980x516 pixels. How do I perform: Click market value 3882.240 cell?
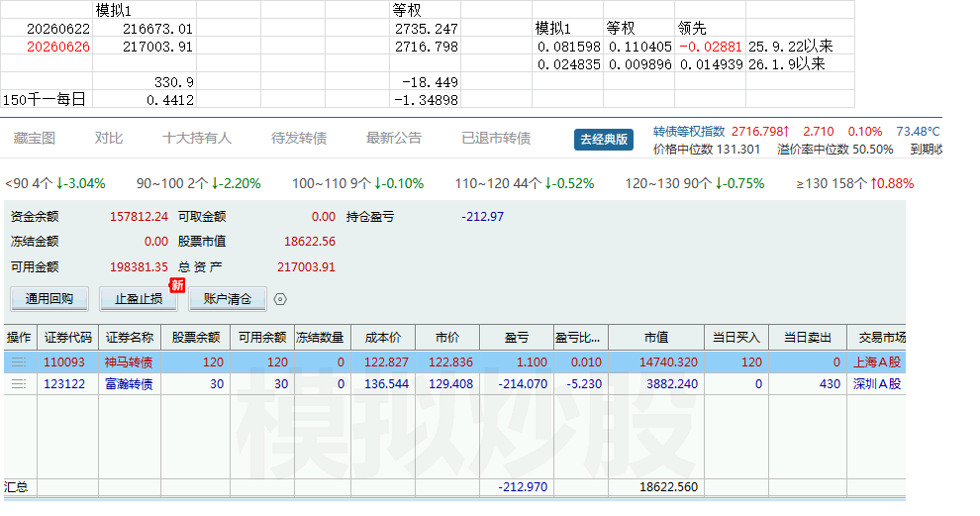click(672, 384)
